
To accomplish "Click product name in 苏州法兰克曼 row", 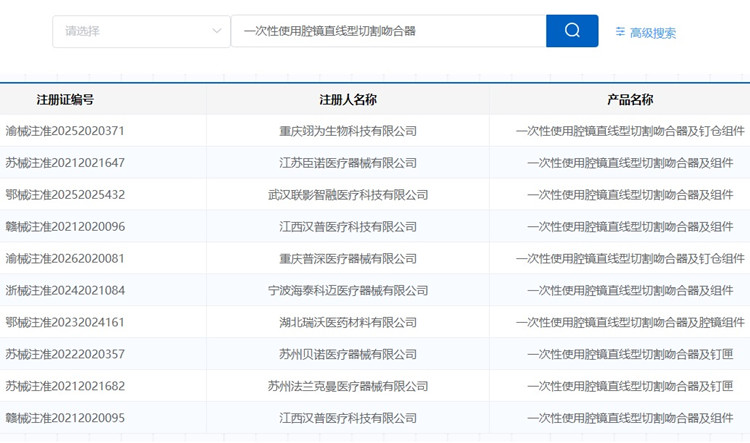I will point(630,386).
